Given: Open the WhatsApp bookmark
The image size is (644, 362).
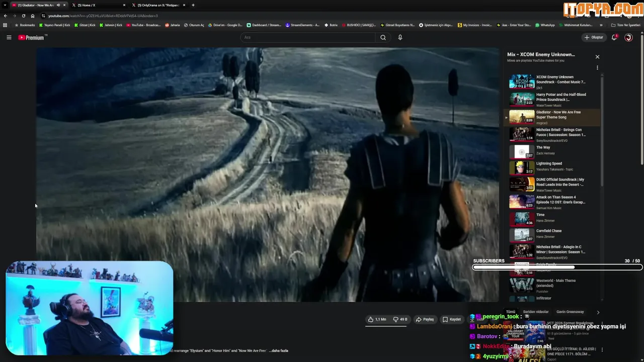Looking at the screenshot, I should pos(545,25).
